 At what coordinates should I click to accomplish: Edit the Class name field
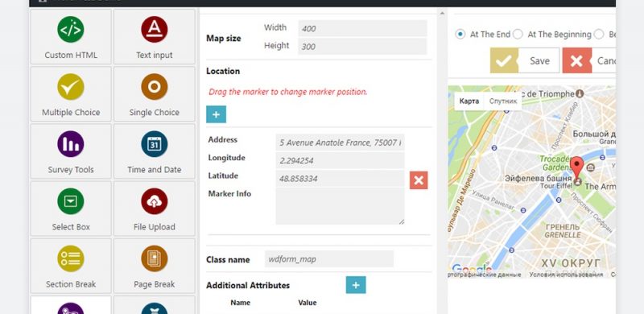click(329, 259)
